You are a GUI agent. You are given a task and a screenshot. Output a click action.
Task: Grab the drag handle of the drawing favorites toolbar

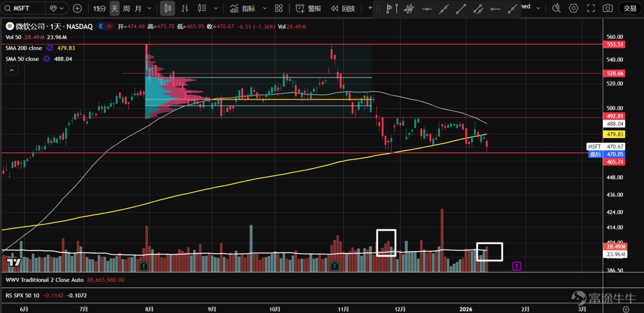coord(378,8)
